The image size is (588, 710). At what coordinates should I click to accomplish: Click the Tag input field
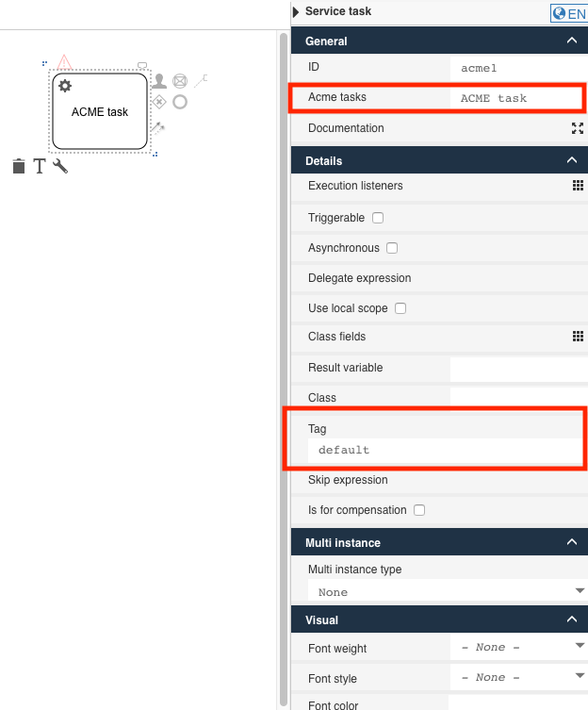[443, 451]
